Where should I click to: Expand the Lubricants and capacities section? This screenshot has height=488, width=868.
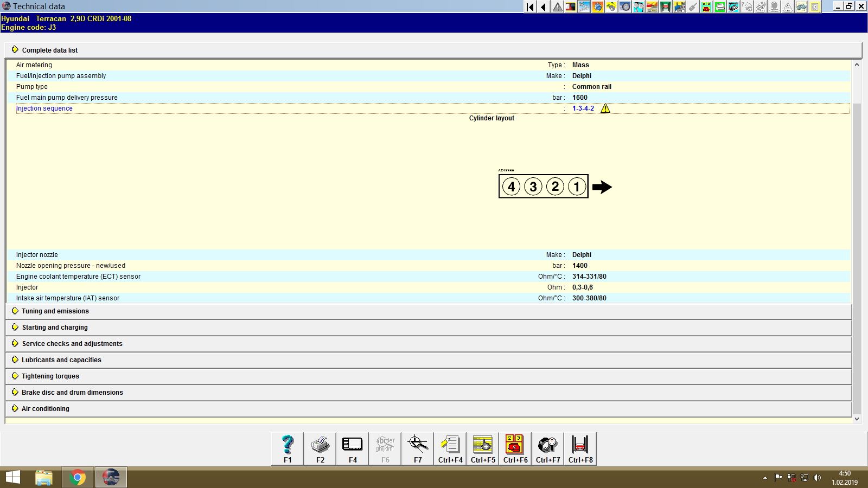60,359
